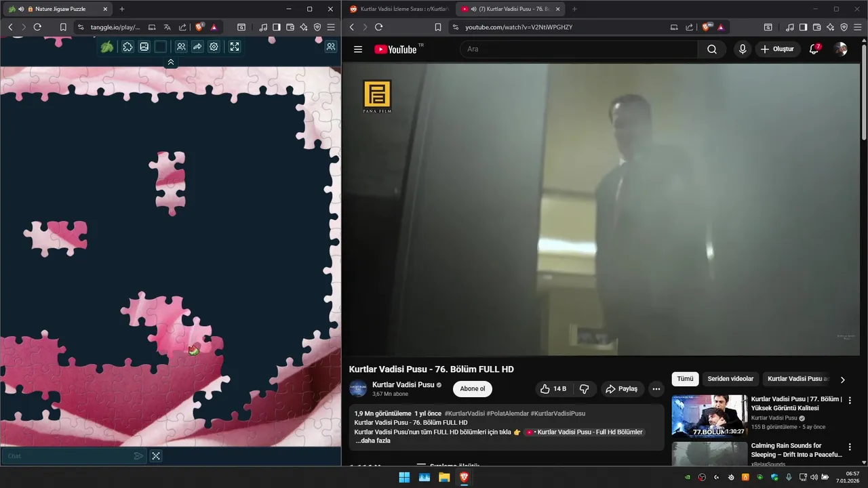
Task: Open the YouTube guide hamburger menu
Action: point(358,49)
